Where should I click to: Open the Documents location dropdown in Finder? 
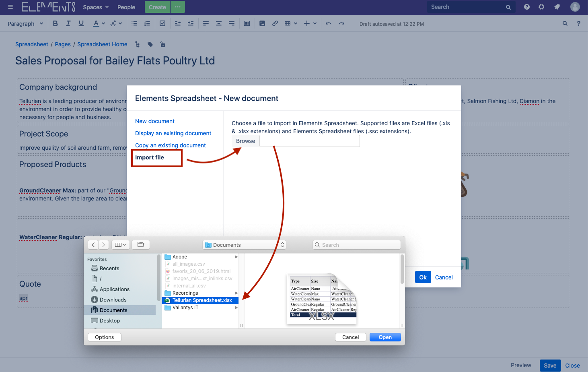[244, 244]
